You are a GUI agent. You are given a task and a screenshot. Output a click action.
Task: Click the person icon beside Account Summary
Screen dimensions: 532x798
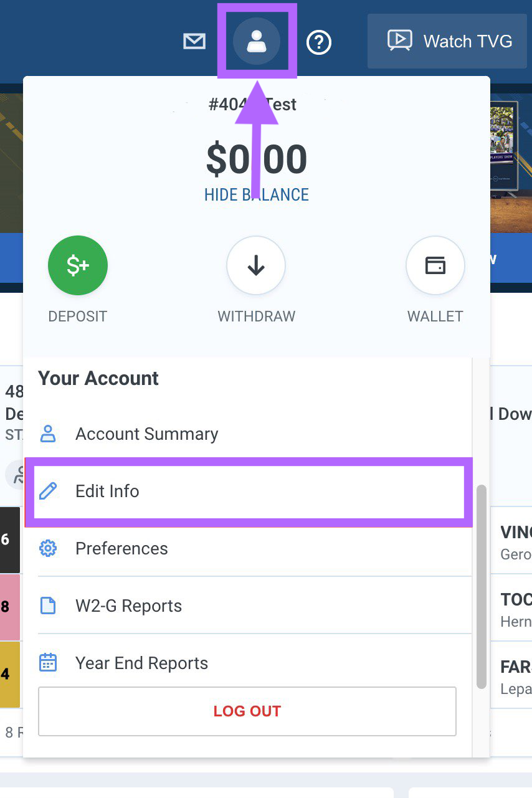[48, 434]
